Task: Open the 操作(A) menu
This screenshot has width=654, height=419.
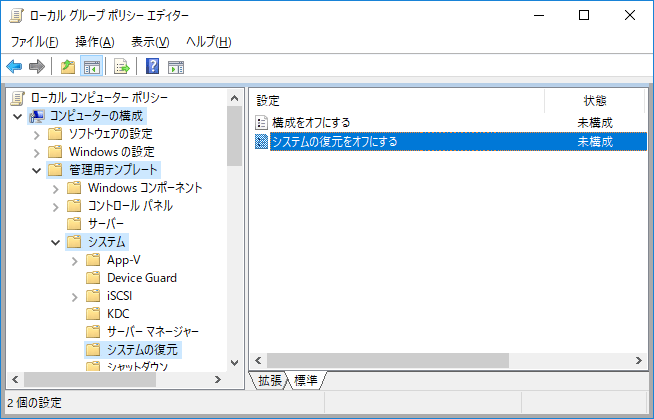Action: click(x=95, y=42)
